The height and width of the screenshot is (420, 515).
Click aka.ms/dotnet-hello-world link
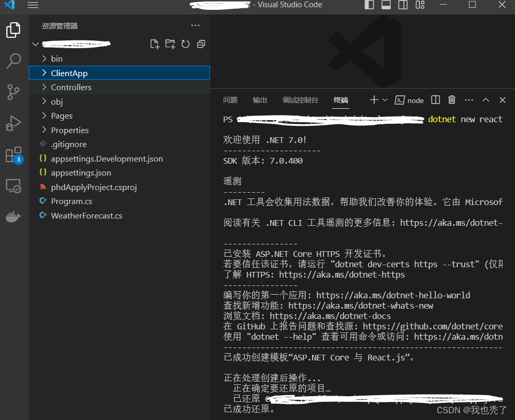(393, 295)
